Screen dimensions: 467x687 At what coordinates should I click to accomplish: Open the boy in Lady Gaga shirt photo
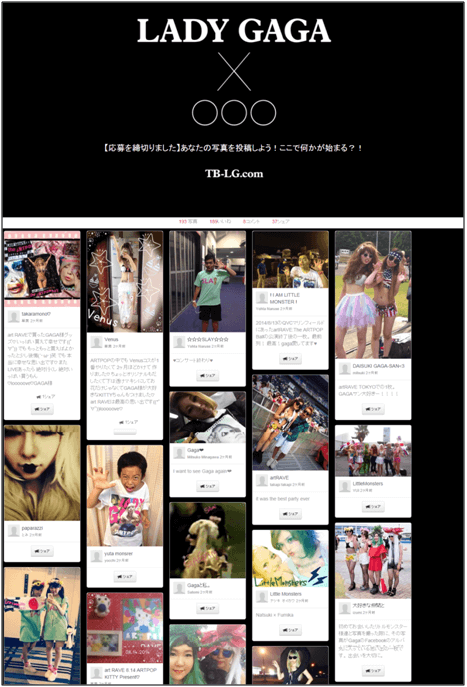pos(125,496)
